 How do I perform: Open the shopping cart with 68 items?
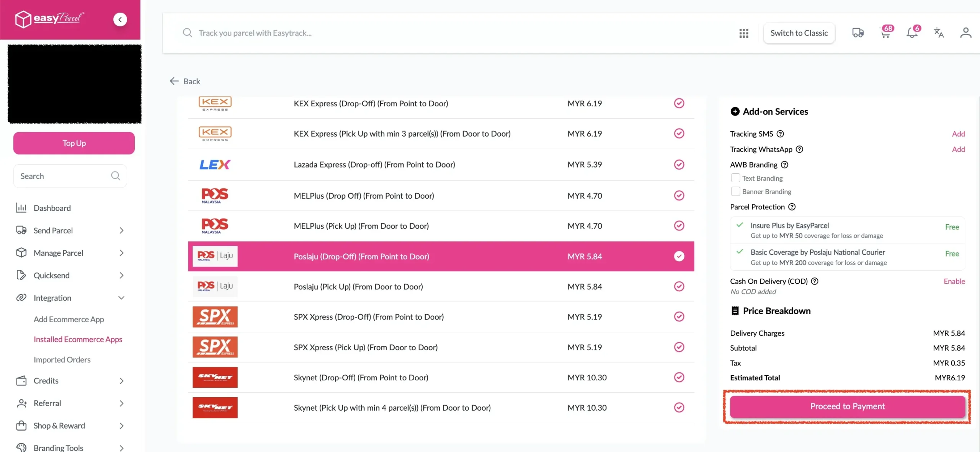coord(885,32)
